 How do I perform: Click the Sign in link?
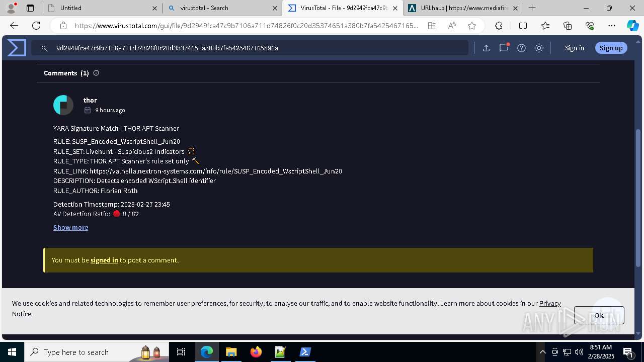[575, 48]
